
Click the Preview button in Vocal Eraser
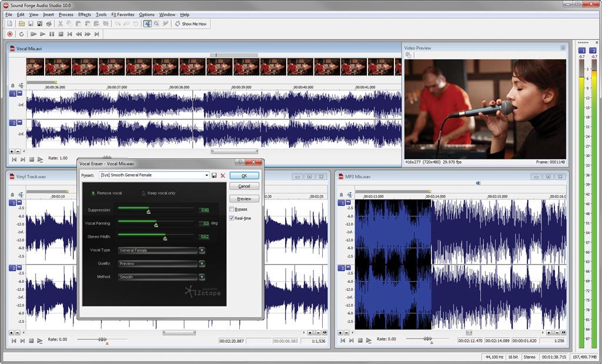pos(244,199)
